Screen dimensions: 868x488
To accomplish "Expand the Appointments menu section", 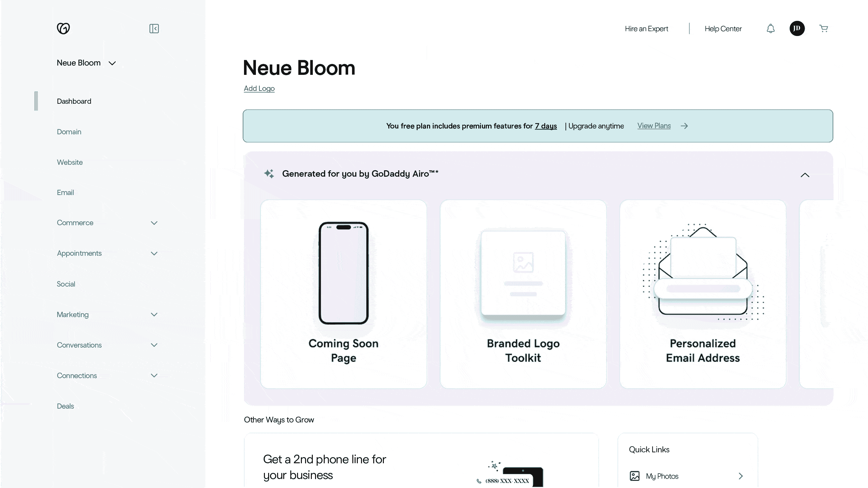I will pos(154,253).
